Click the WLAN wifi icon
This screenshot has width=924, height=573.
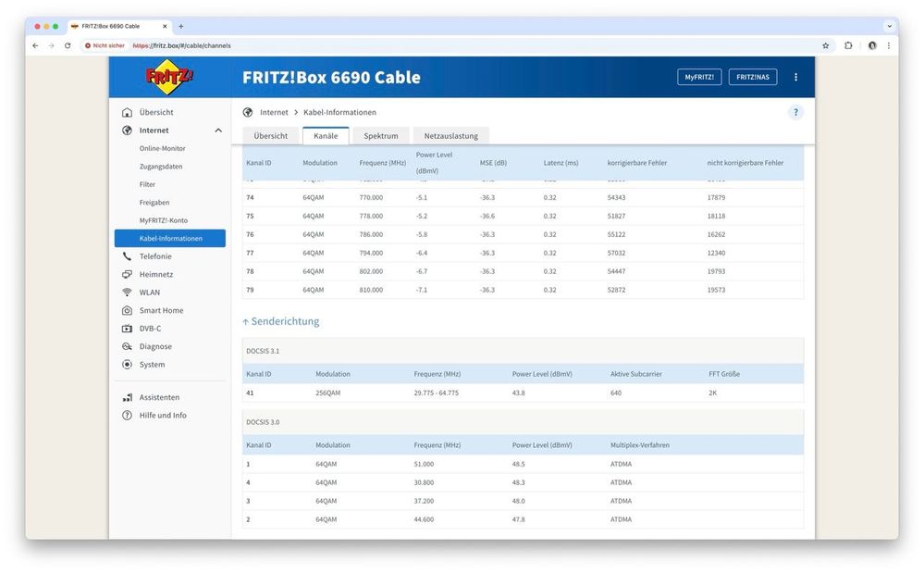point(127,293)
